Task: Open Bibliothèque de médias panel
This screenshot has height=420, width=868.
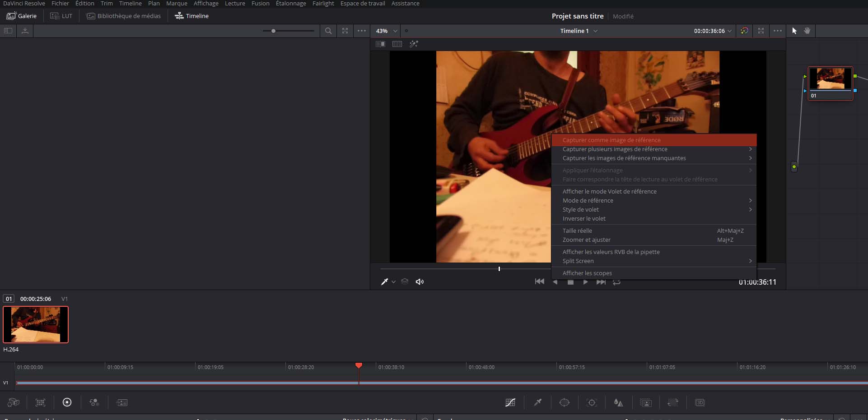Action: pyautogui.click(x=124, y=16)
